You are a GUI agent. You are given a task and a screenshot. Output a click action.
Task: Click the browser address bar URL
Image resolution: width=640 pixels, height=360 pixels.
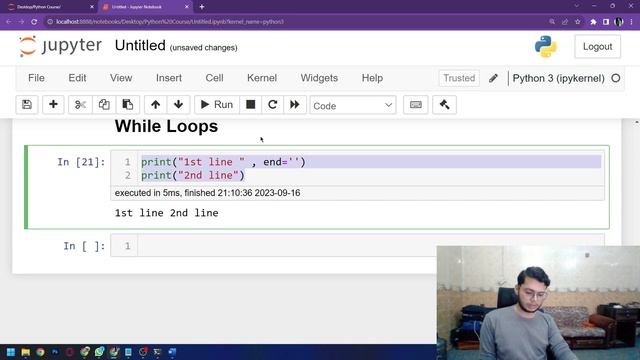[170, 22]
